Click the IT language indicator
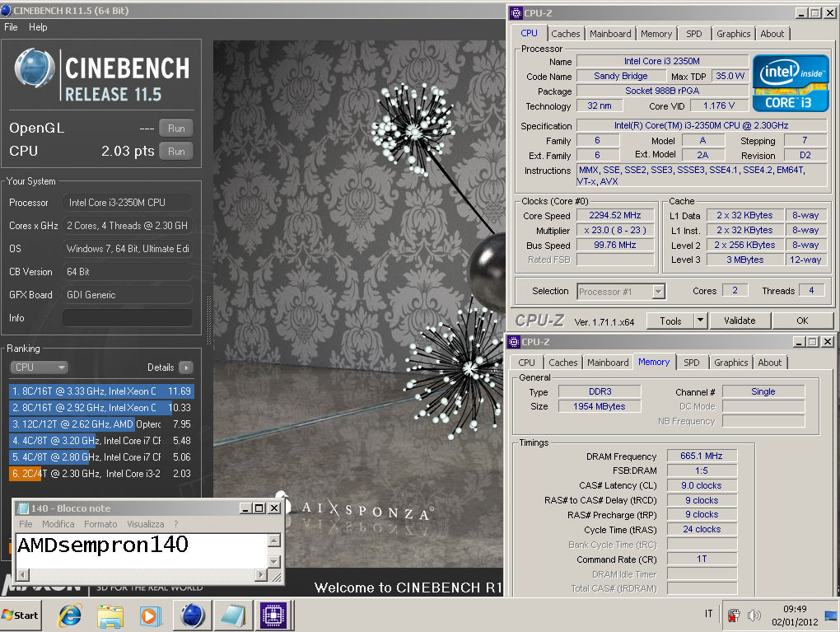The height and width of the screenshot is (632, 840). pos(709,614)
